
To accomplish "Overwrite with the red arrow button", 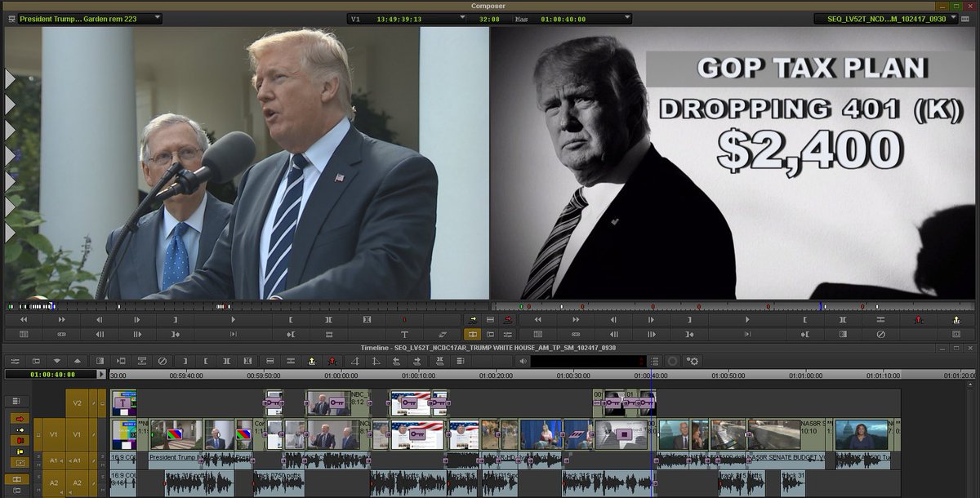I will click(509, 319).
